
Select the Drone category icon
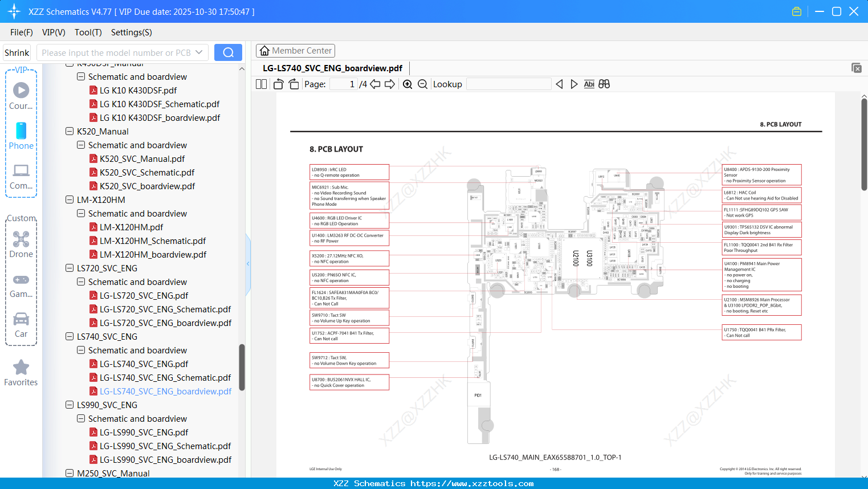[21, 239]
